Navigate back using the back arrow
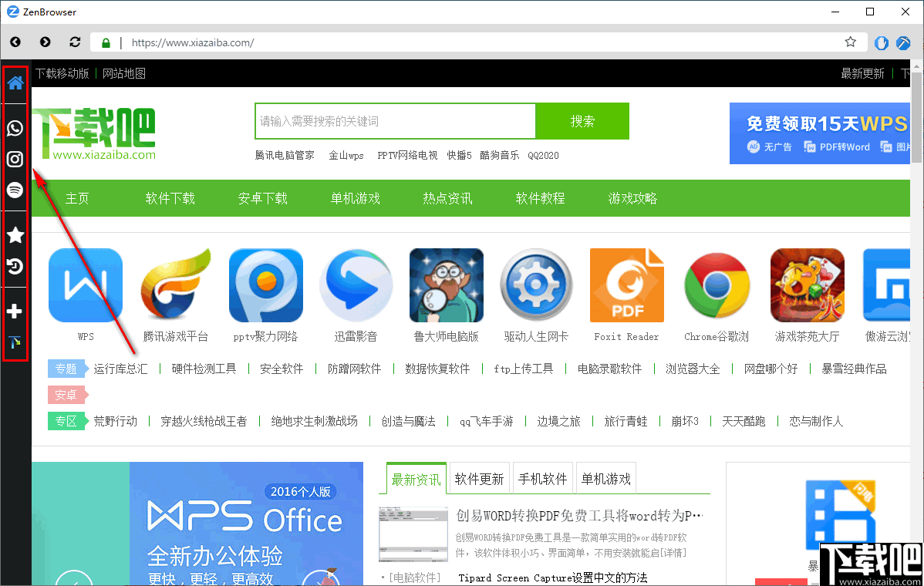Screen dimensions: 924x586 (x=15, y=42)
